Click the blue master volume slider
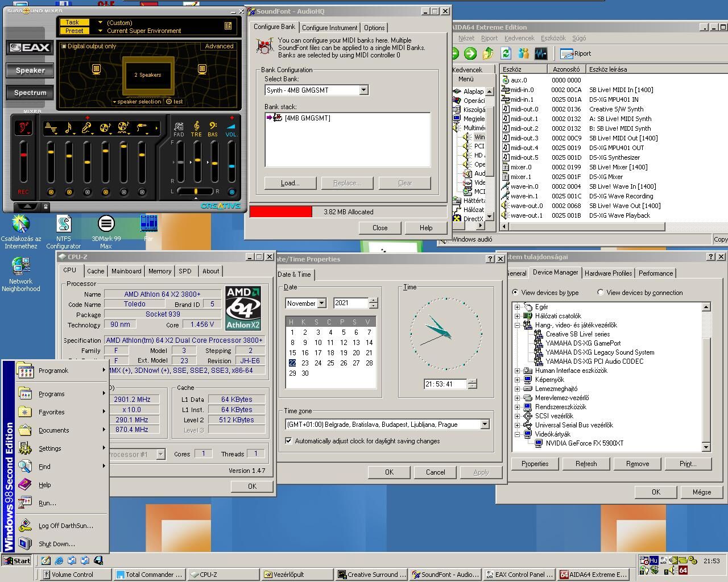Viewport: 728px width, 582px height. pyautogui.click(x=231, y=166)
